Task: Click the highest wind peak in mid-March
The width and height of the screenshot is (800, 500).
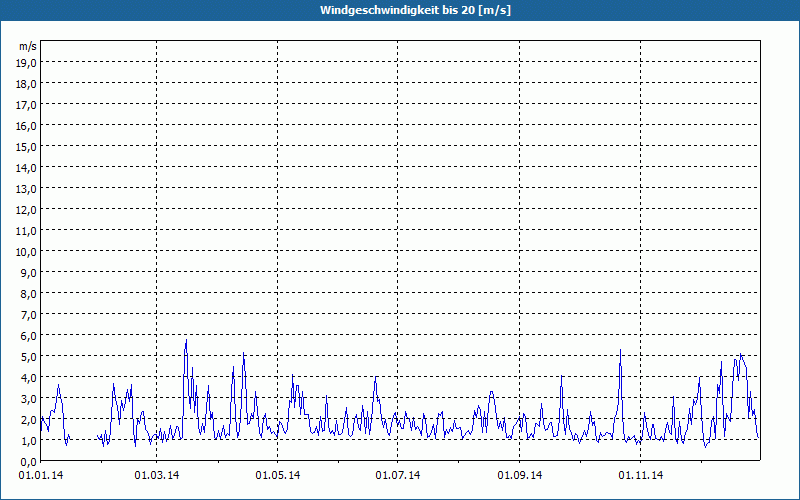Action: pos(186,340)
